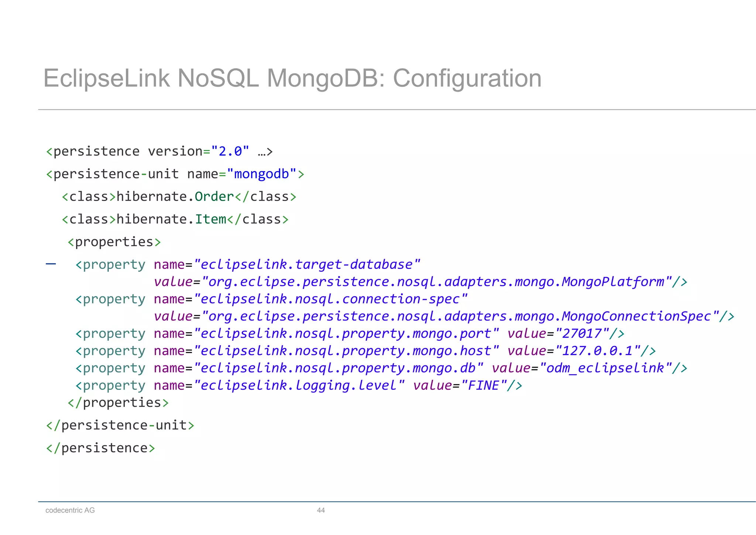Click the class hibernate.Order line
Image resolution: width=756 pixels, height=535 pixels.
179,197
